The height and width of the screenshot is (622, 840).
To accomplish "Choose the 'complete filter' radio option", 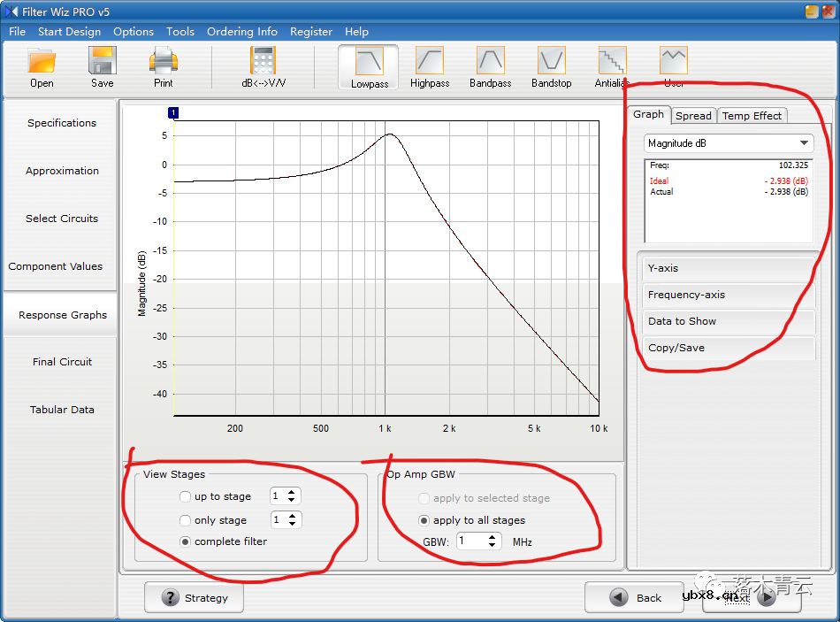I will (x=185, y=541).
